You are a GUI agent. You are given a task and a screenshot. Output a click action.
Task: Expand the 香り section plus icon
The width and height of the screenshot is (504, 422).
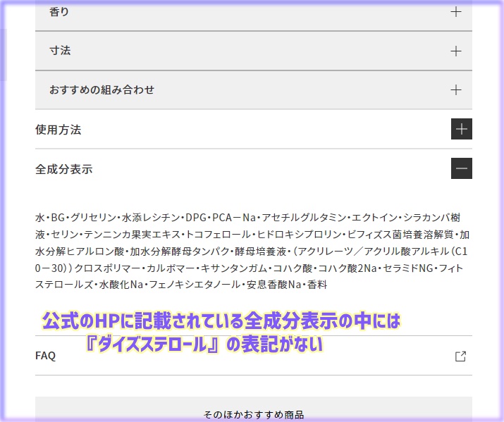click(456, 11)
